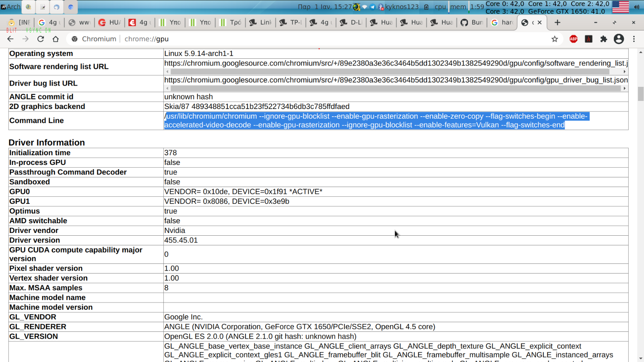644x362 pixels.
Task: Switch to the Google 'hard' tab
Action: pyautogui.click(x=502, y=23)
